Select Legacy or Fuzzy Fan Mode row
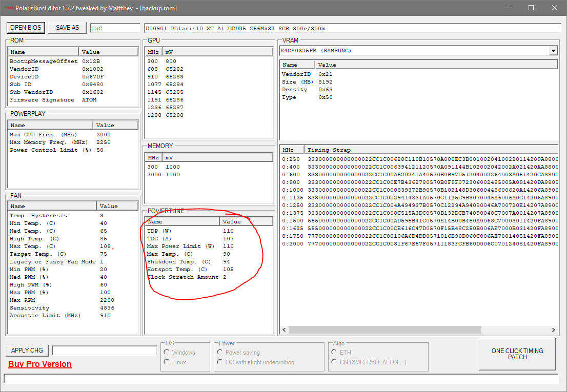Screen dimensions: 567x392 tap(73, 261)
